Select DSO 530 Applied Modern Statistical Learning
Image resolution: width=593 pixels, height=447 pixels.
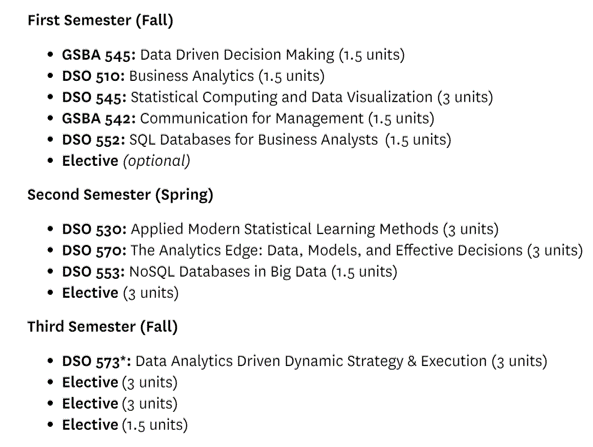(280, 229)
